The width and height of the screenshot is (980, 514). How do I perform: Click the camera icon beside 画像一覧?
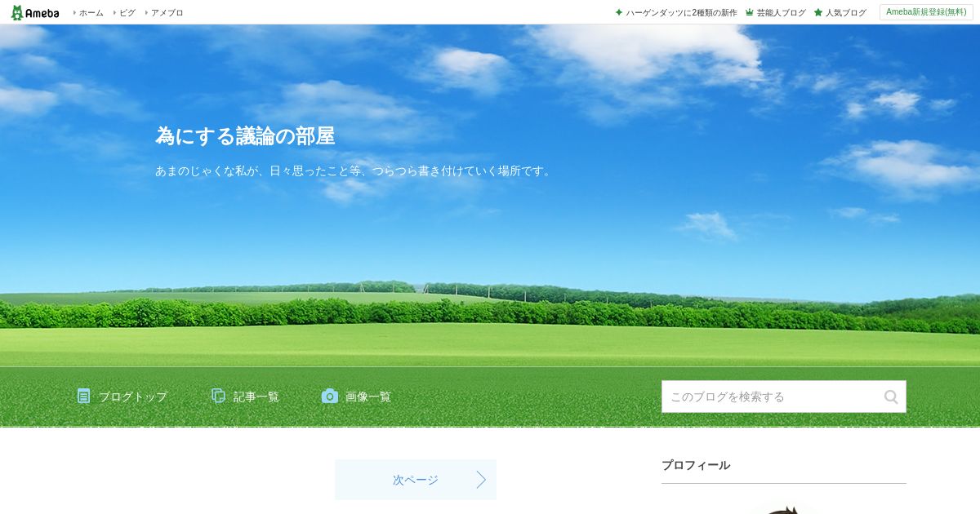(329, 396)
